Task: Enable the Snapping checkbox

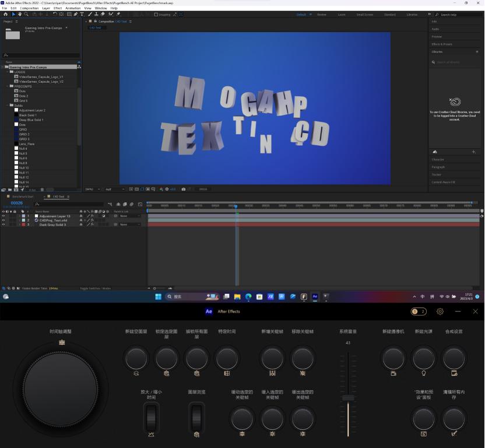Action: 156,15
